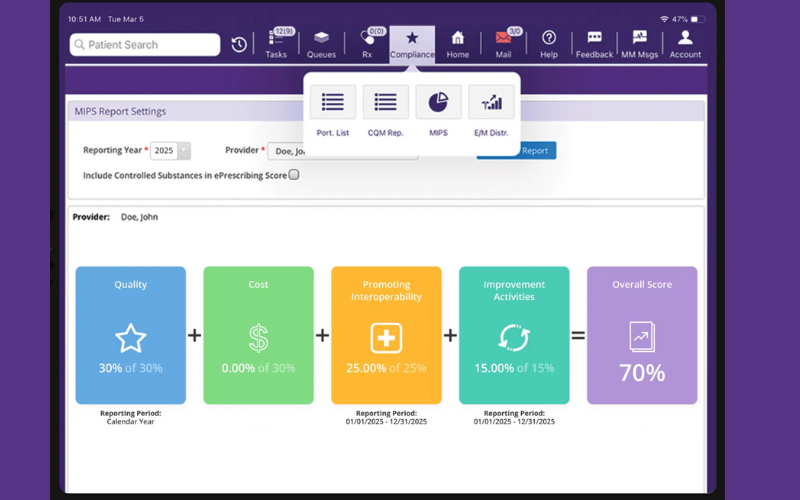
Task: Open the recent history clock icon
Action: [x=239, y=45]
